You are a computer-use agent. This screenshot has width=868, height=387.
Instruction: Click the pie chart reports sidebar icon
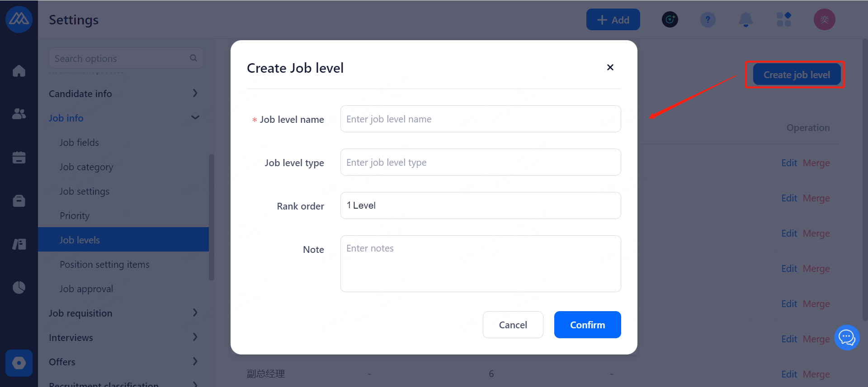click(19, 288)
